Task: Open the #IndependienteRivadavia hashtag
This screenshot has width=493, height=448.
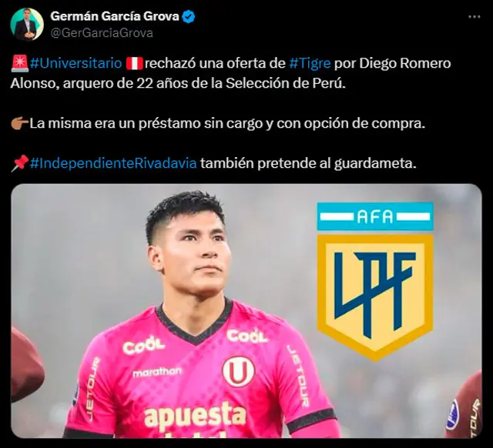Action: 113,163
